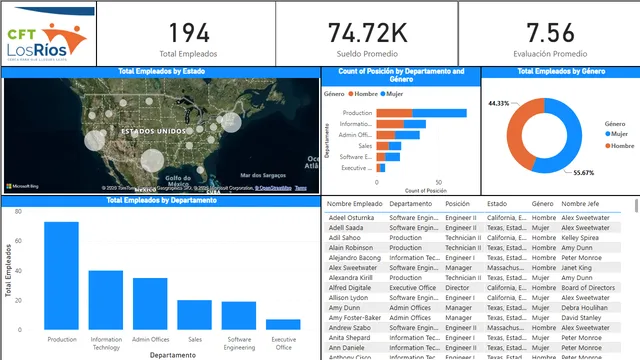Select the 'Adeel Osturnka' table row
Screen dimensions: 640x360
click(473, 218)
